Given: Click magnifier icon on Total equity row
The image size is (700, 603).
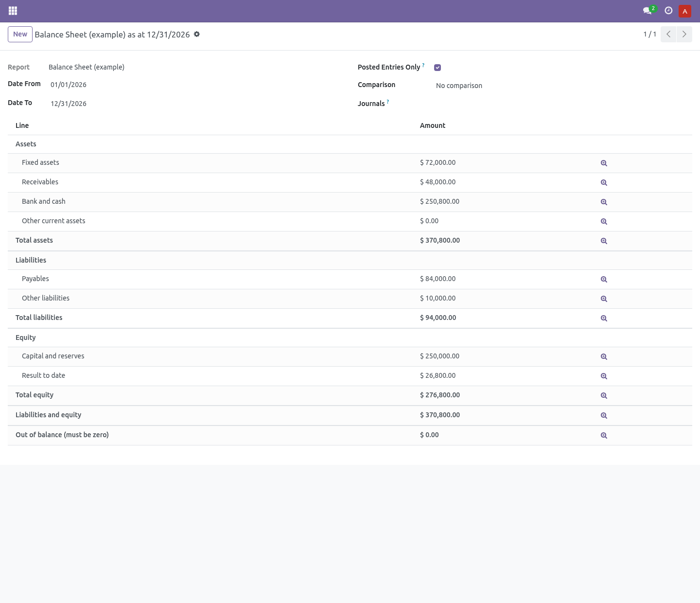Looking at the screenshot, I should coord(604,396).
